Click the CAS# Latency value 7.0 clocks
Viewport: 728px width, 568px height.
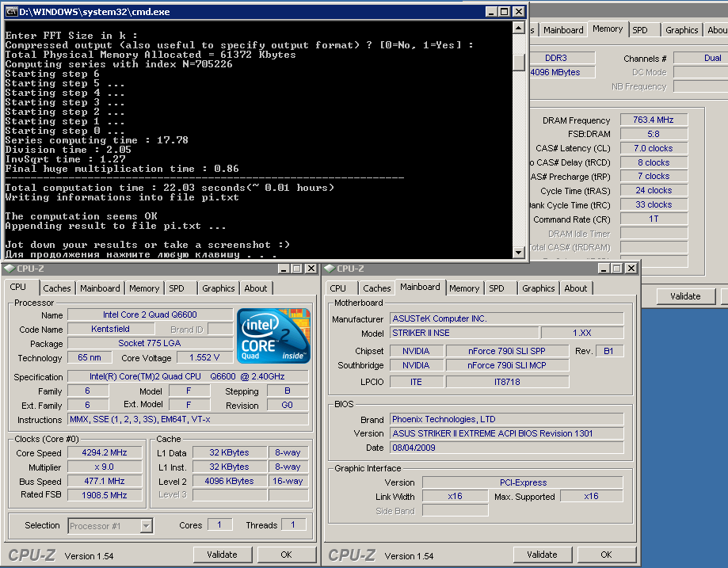pos(654,149)
